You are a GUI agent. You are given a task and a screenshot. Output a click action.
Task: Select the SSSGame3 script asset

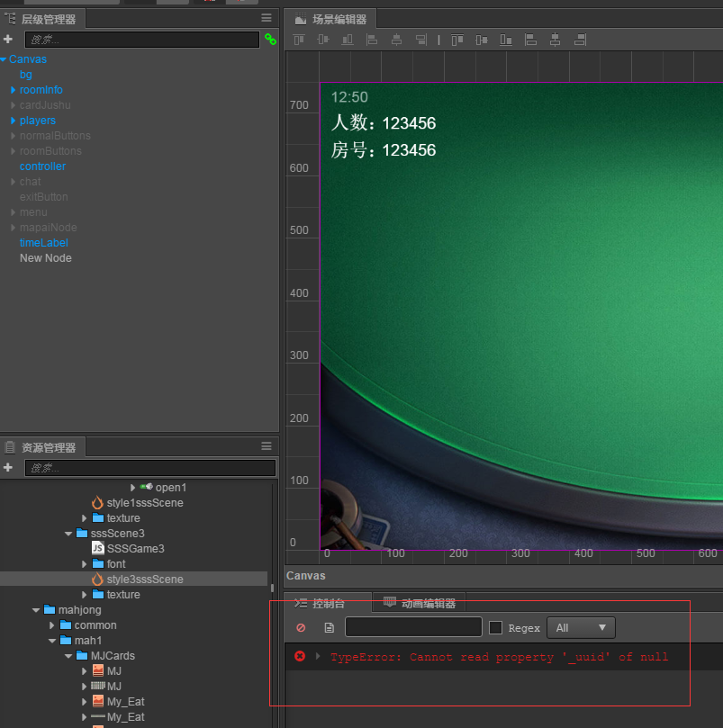coord(135,549)
